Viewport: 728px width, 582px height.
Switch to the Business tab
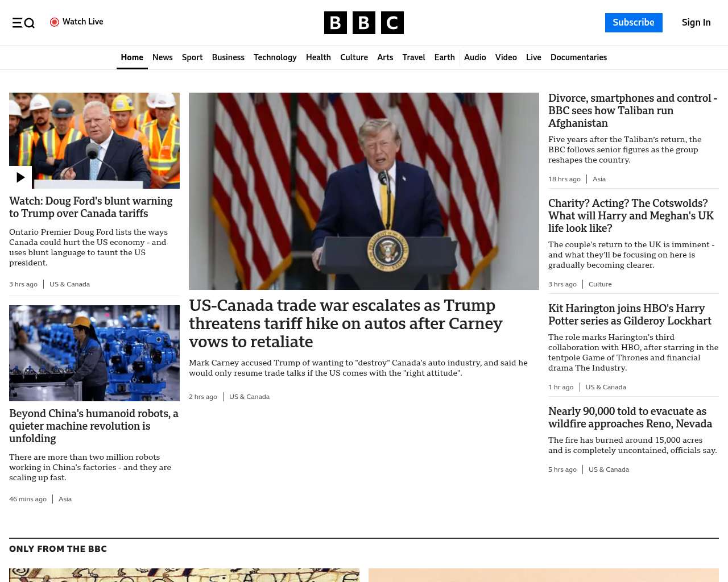(x=228, y=57)
